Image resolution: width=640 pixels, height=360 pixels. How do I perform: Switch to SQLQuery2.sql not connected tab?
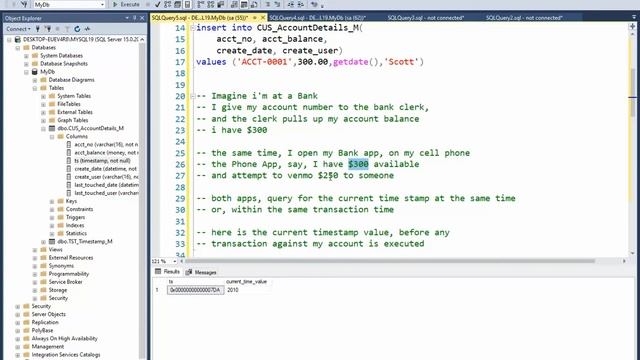524,18
